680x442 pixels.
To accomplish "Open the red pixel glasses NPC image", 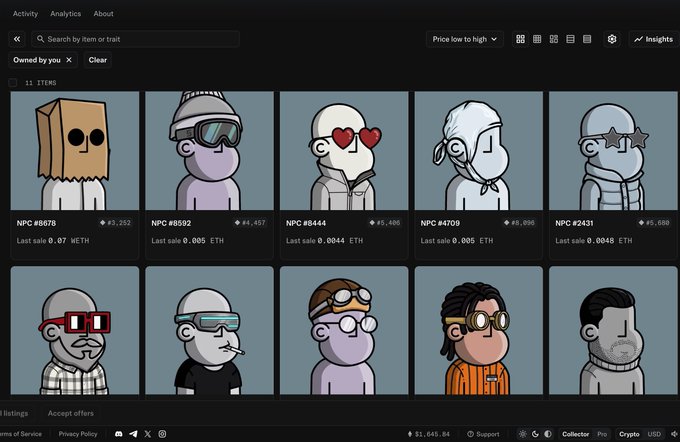I will pos(75,331).
